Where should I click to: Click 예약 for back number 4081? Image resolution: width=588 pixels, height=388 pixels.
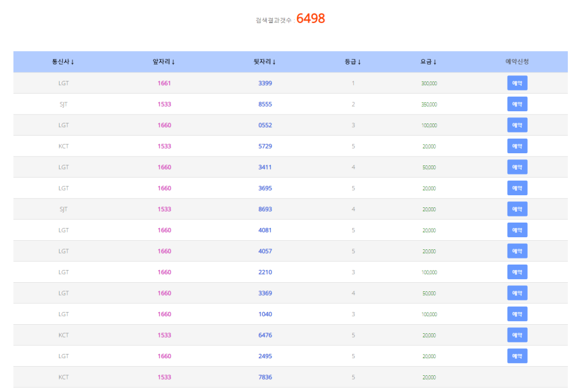click(x=517, y=230)
